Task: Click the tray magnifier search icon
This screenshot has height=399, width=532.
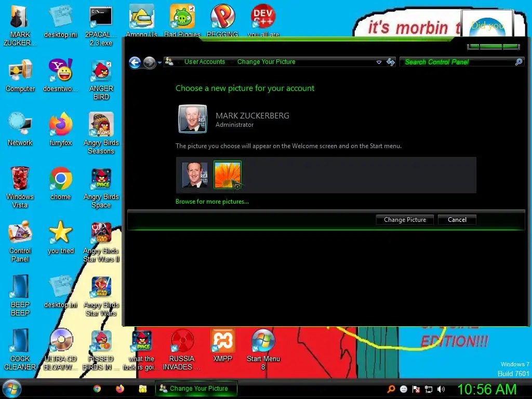Action: coord(391,389)
